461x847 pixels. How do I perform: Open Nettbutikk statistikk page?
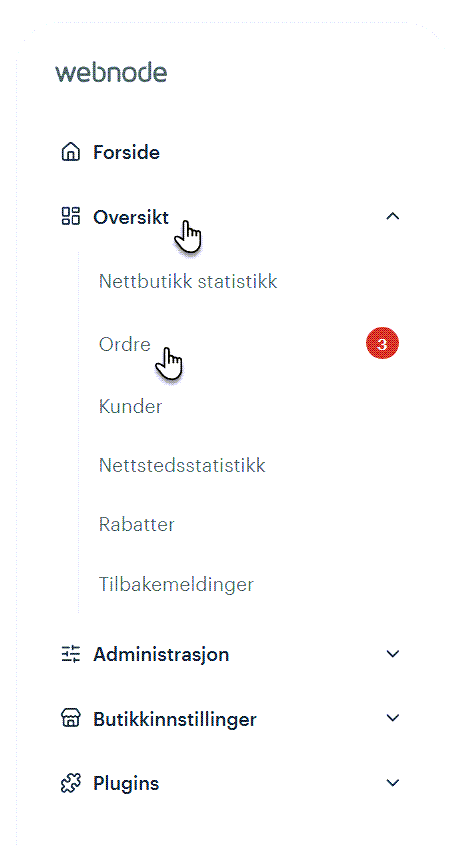[x=188, y=281]
